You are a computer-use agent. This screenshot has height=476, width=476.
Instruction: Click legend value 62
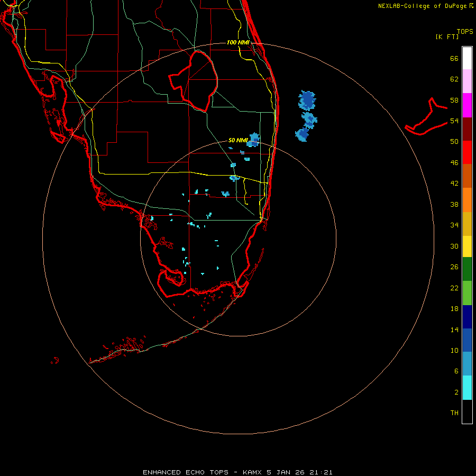454,79
